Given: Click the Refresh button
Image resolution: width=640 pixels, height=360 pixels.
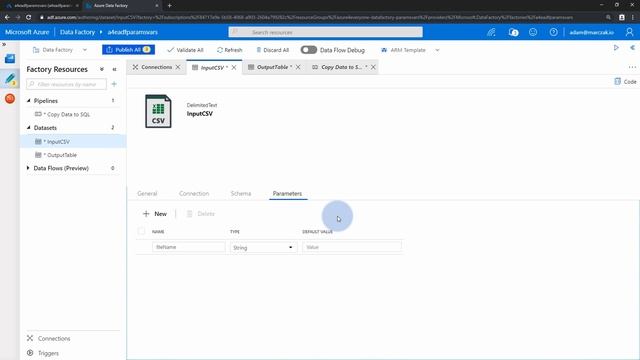Looking at the screenshot, I should pyautogui.click(x=229, y=50).
